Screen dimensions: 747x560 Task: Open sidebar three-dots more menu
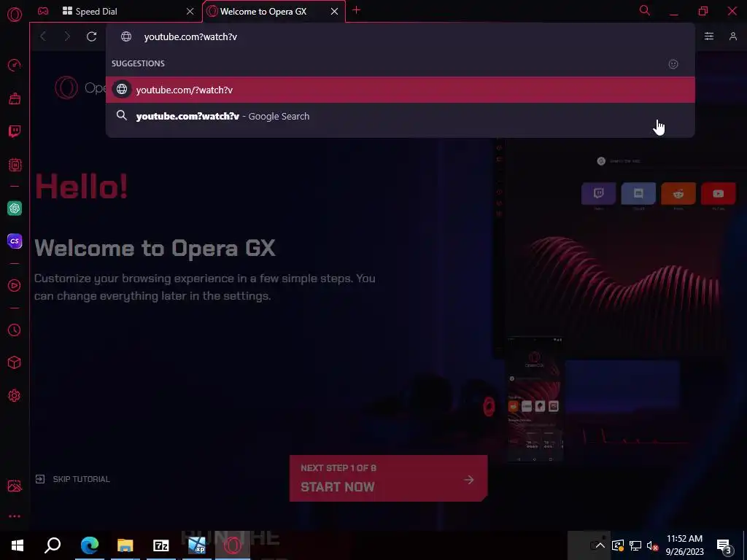(x=15, y=516)
